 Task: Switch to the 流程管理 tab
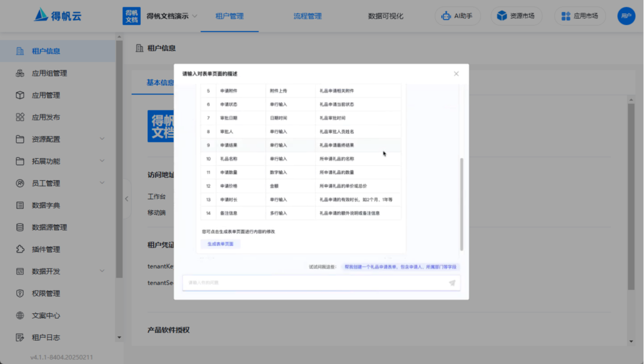pos(306,16)
